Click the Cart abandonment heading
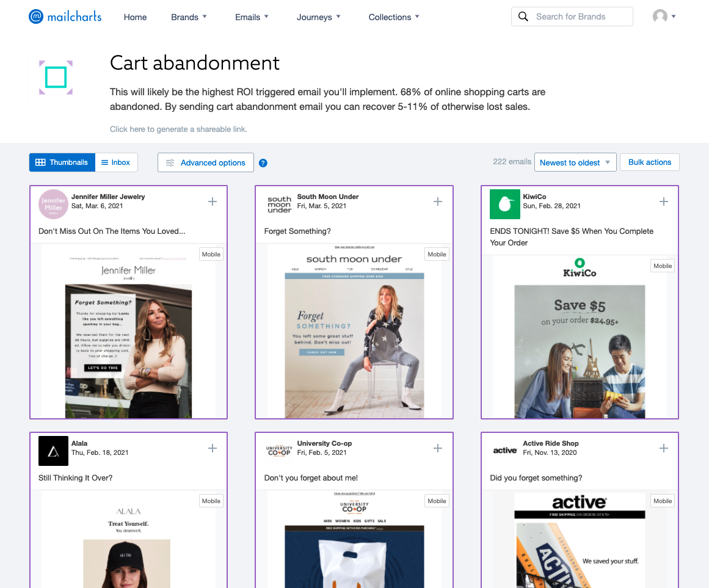 (195, 63)
